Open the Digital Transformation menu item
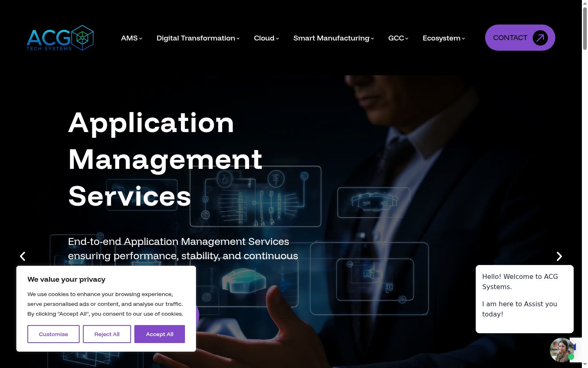 pos(196,38)
